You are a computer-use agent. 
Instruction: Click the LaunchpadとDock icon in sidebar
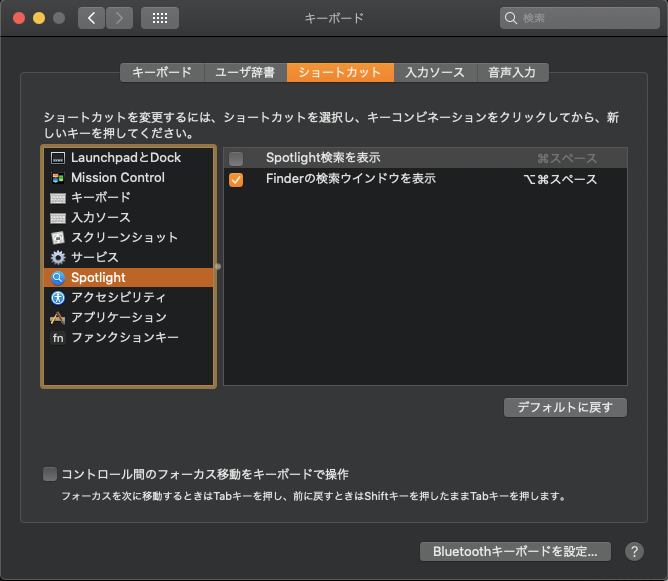(58, 158)
